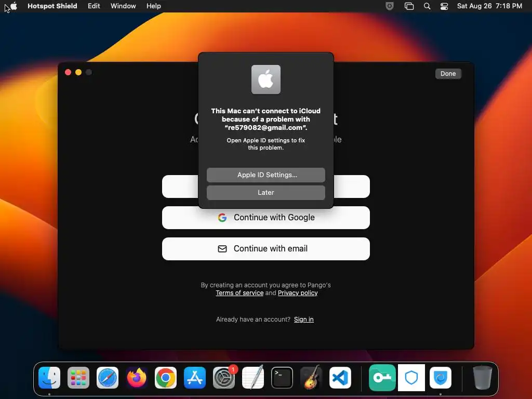532x399 pixels.
Task: Open the Privacy policy link
Action: click(298, 293)
